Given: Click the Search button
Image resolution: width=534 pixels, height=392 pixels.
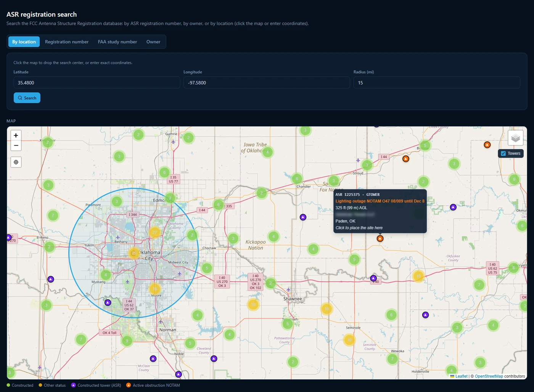Looking at the screenshot, I should coord(27,98).
